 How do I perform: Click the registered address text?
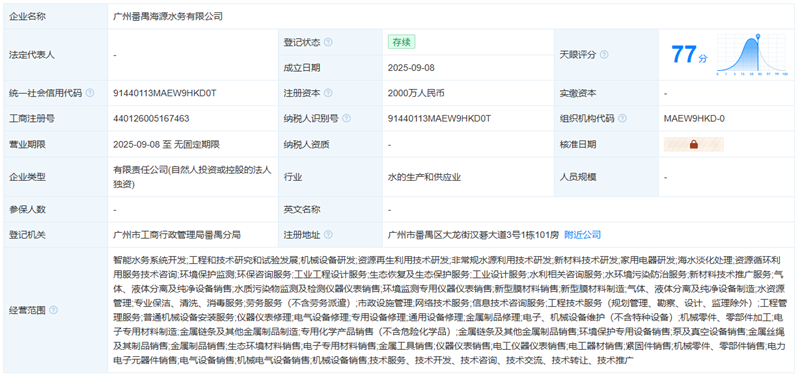tap(473, 235)
